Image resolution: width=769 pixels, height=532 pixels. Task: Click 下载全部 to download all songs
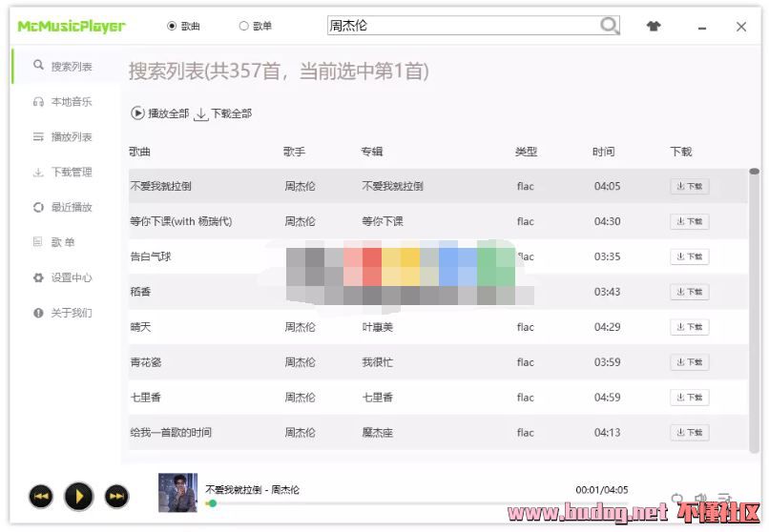(223, 113)
